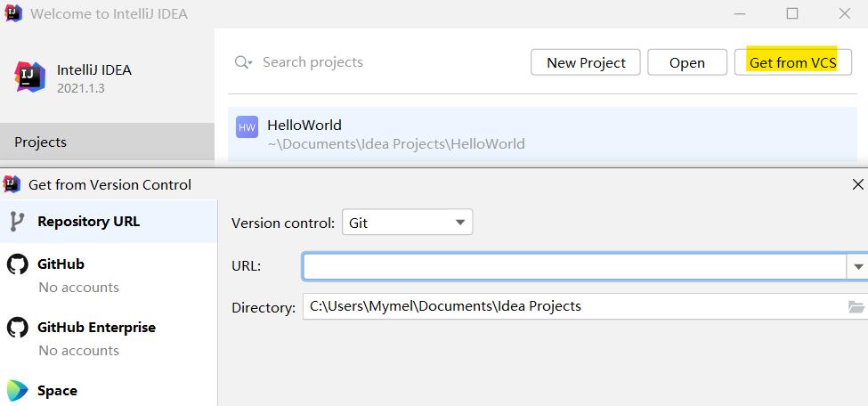
Task: Click the Open button in Welcome window
Action: tap(687, 62)
